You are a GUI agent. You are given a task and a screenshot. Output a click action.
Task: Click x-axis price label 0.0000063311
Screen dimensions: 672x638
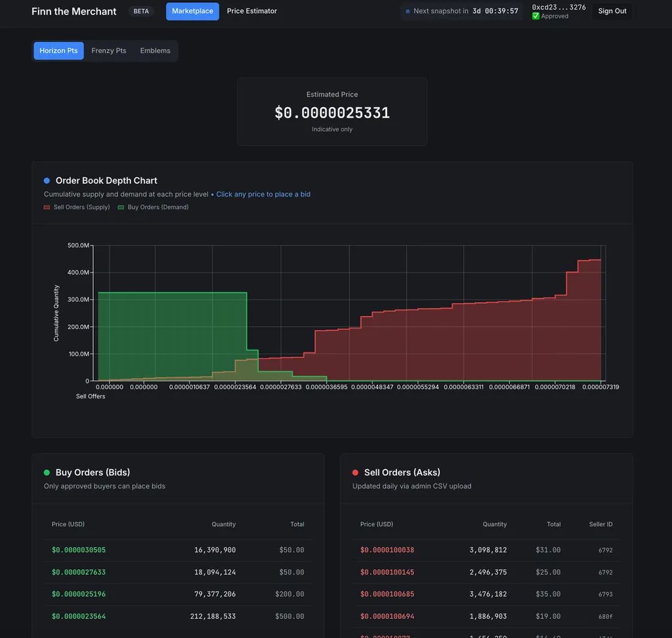pyautogui.click(x=463, y=387)
